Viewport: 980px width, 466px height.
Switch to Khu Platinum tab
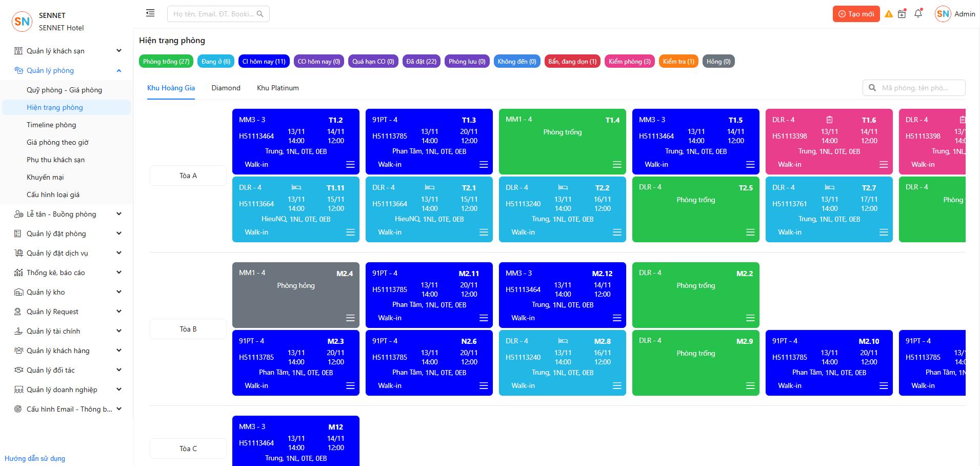(x=277, y=88)
